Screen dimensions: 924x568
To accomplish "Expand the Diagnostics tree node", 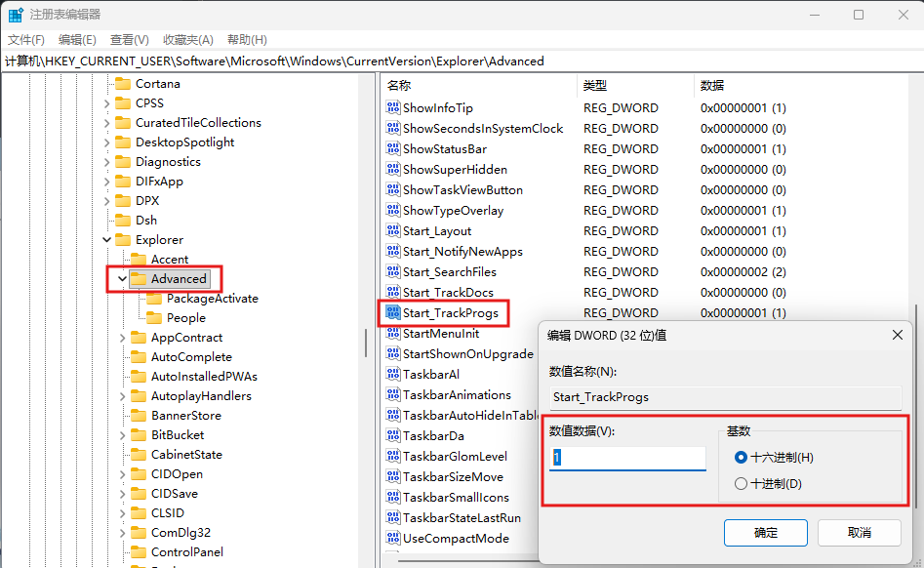I will [106, 161].
